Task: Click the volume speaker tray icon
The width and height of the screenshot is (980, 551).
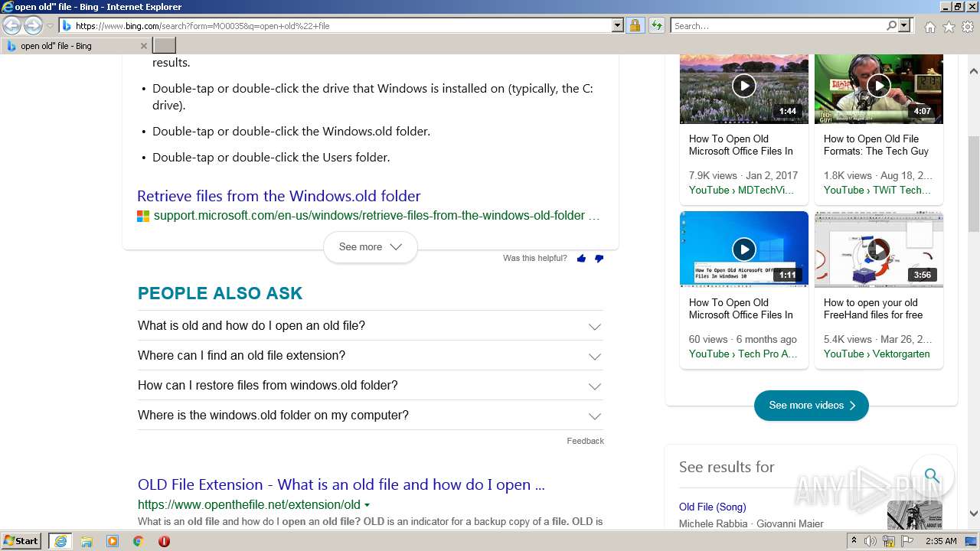Action: click(871, 541)
